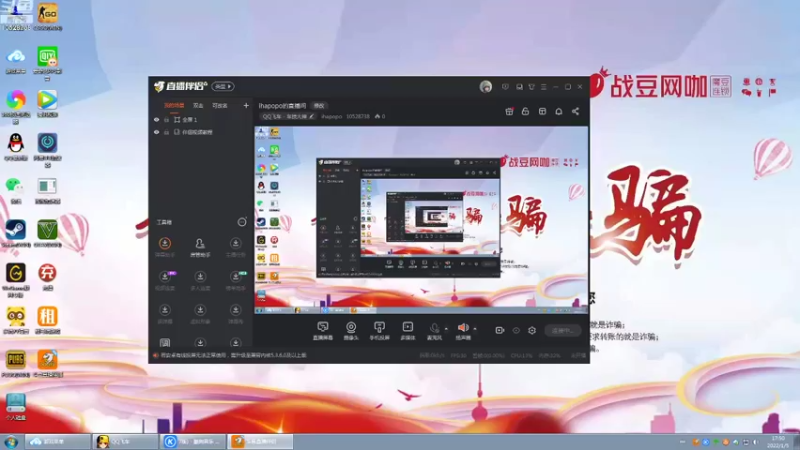Open the gift box icon in the room toolbar

[x=509, y=111]
